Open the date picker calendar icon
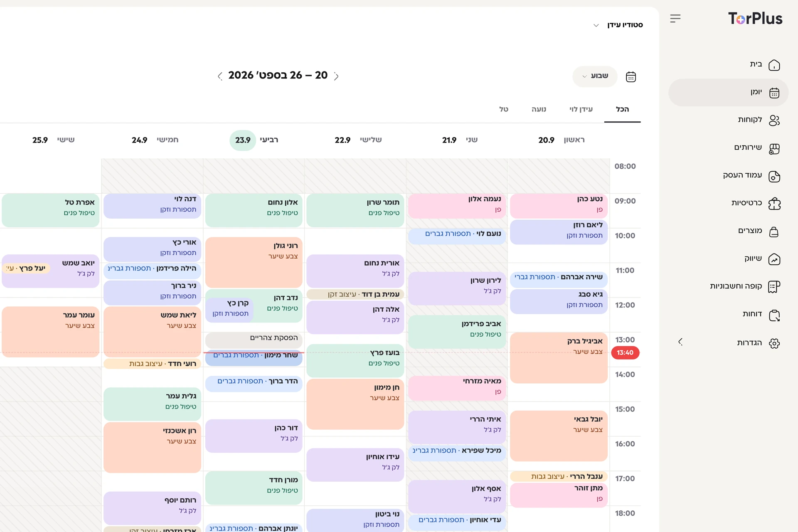Image resolution: width=798 pixels, height=532 pixels. click(631, 76)
